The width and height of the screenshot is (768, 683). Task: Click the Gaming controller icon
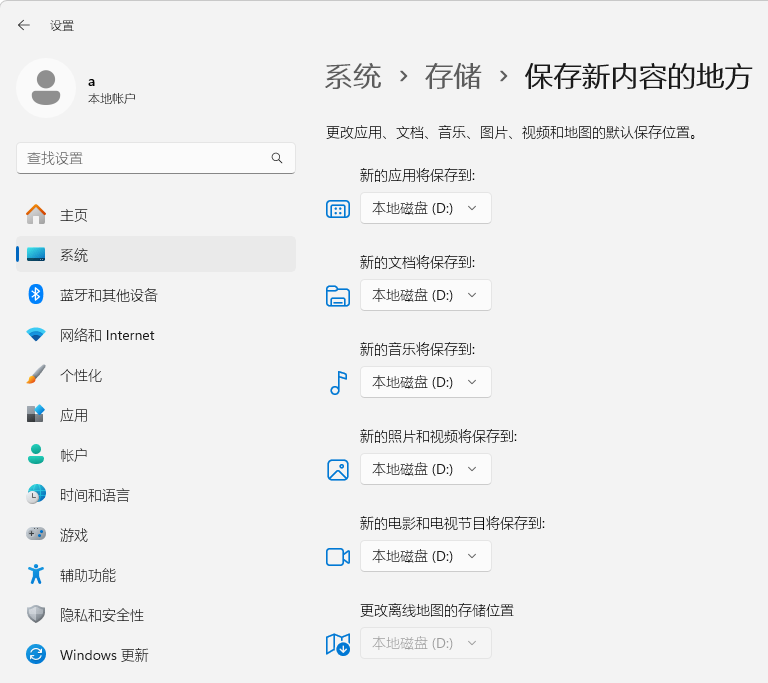pos(36,534)
